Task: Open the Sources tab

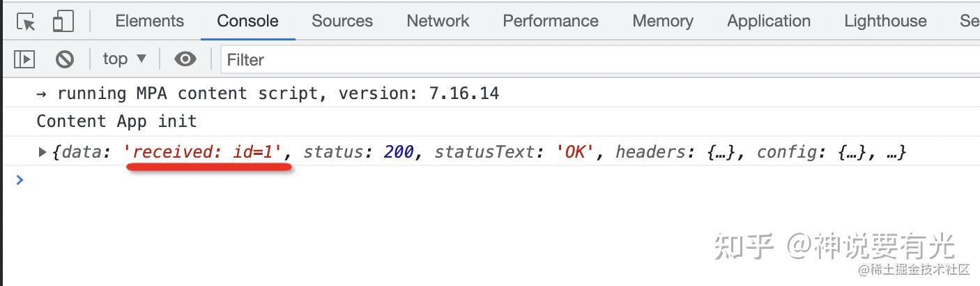Action: pyautogui.click(x=342, y=21)
